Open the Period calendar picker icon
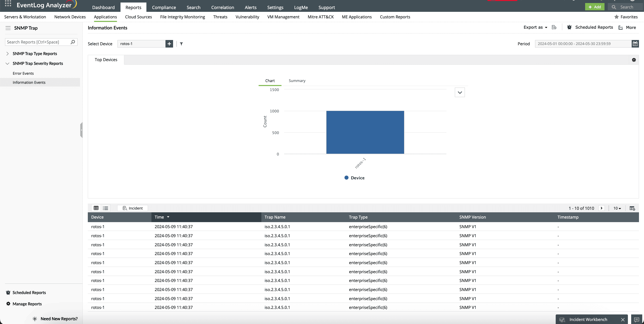 (635, 44)
